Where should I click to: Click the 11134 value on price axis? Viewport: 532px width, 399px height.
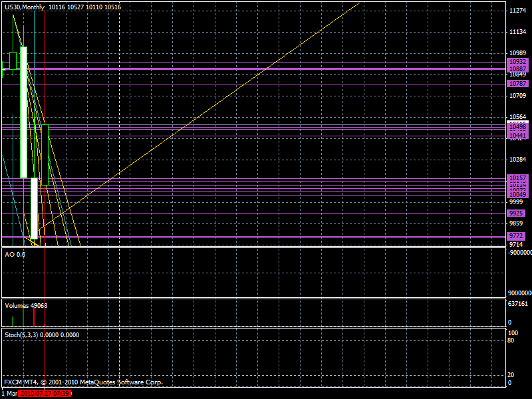(518, 32)
